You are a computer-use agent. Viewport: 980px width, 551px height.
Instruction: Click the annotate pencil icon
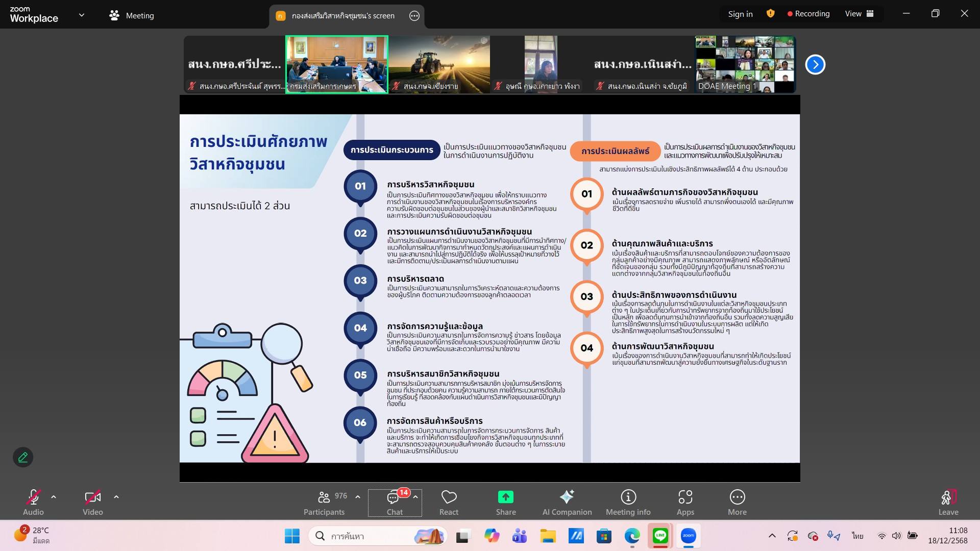23,457
